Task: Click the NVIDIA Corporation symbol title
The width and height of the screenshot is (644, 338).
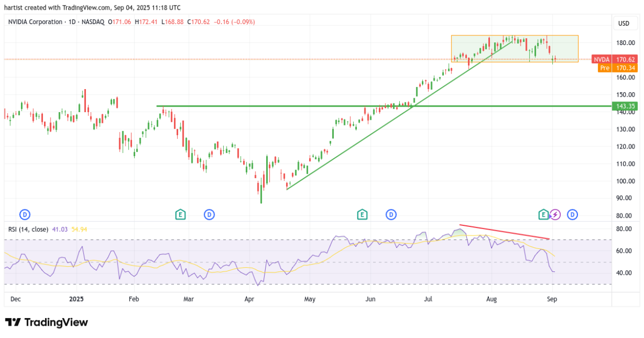Action: [x=34, y=22]
